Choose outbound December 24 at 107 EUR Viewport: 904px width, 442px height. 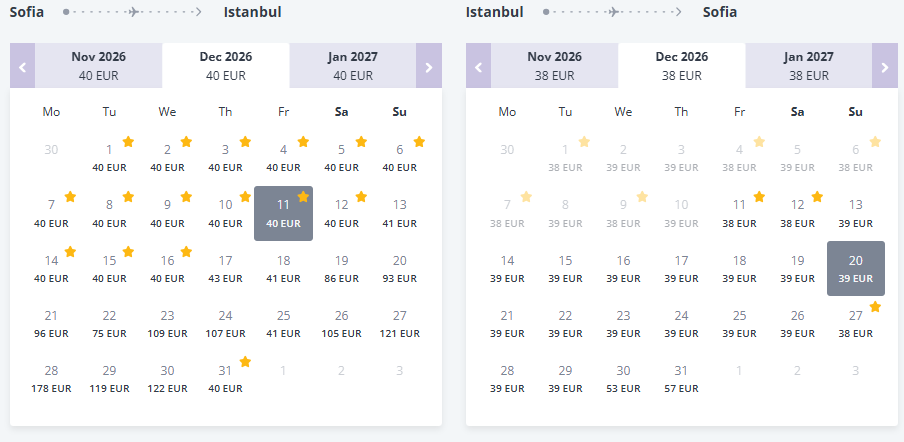coord(225,324)
